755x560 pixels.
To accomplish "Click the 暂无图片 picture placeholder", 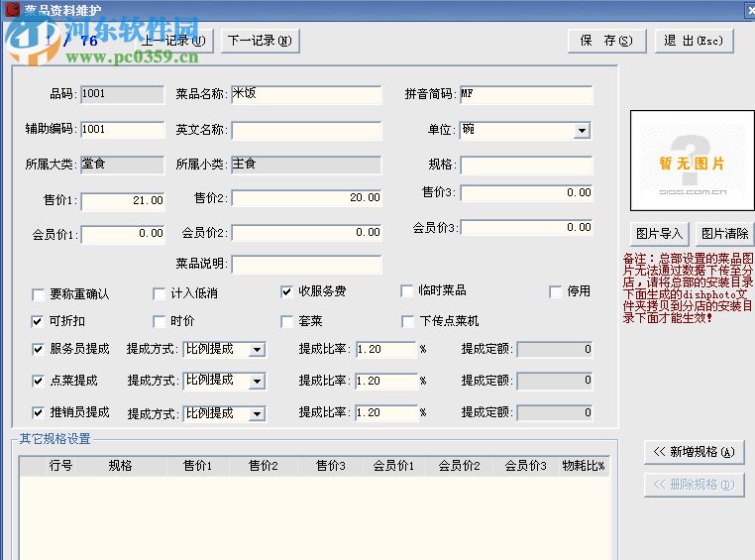I will tap(693, 161).
